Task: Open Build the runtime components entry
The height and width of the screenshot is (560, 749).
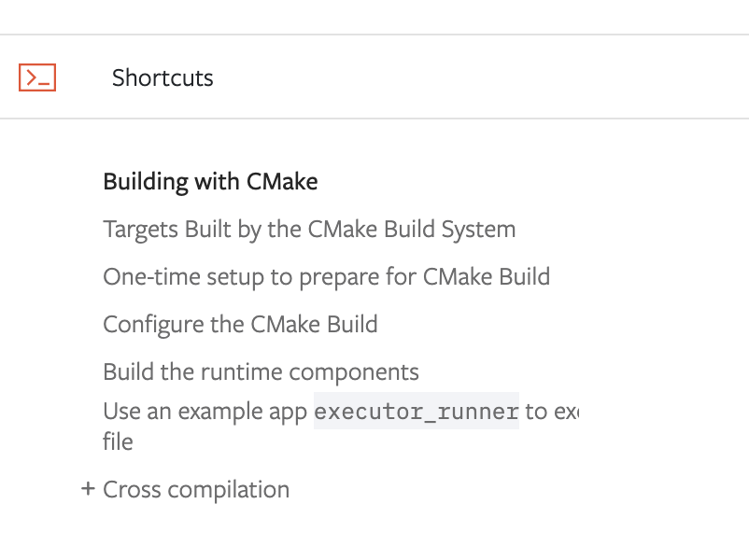Action: 261,372
